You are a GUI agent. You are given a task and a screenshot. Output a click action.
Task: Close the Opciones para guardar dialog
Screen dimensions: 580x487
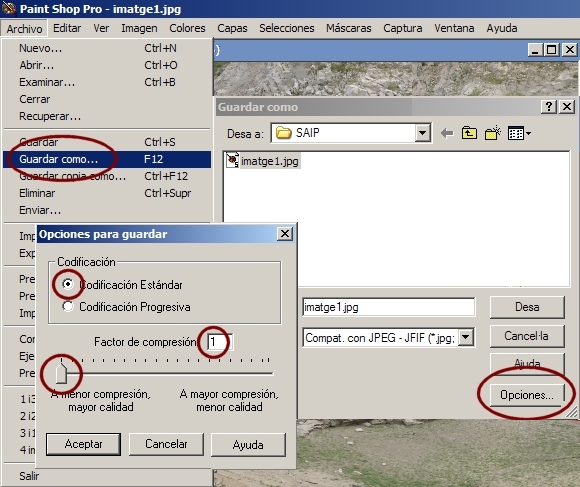click(285, 234)
